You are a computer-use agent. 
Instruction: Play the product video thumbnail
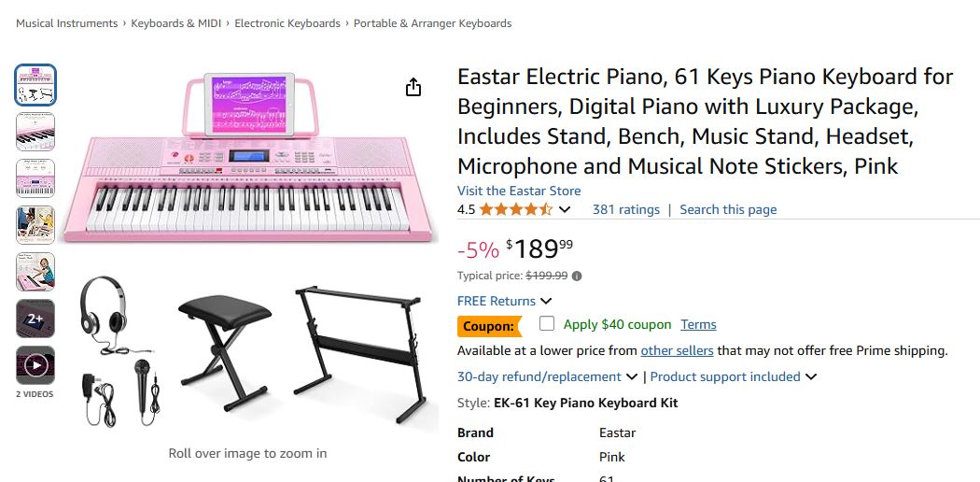point(35,365)
